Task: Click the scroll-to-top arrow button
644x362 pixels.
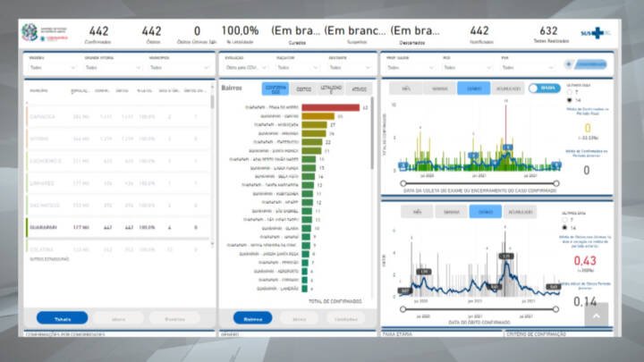Action: point(597,315)
